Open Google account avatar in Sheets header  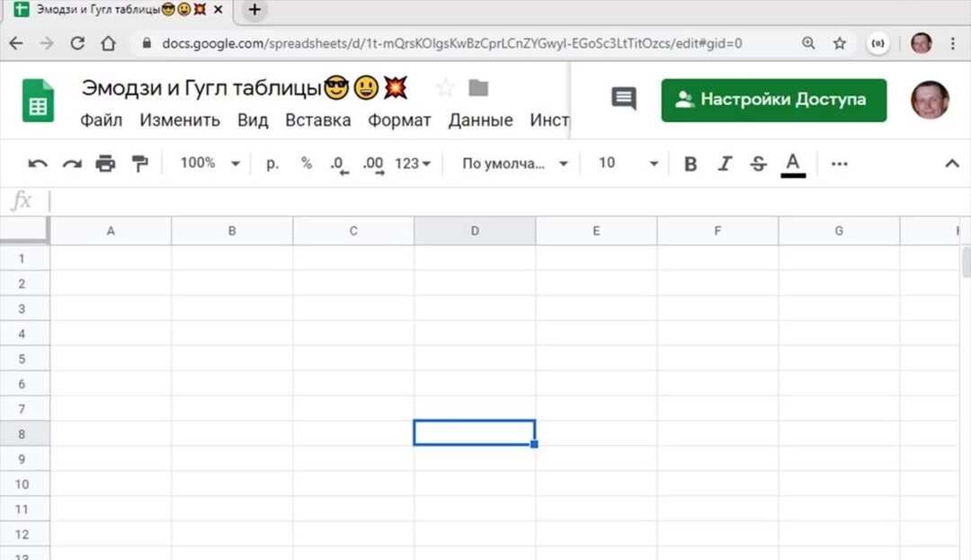coord(930,99)
